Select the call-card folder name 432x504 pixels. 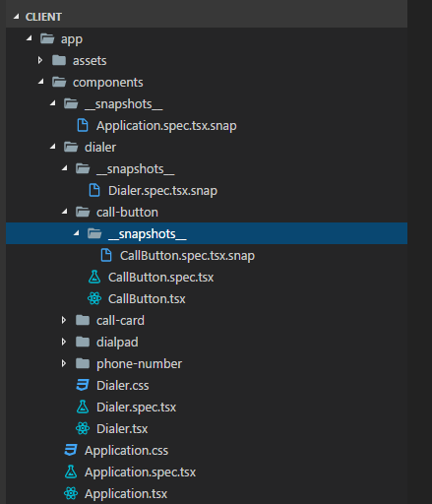coord(120,321)
